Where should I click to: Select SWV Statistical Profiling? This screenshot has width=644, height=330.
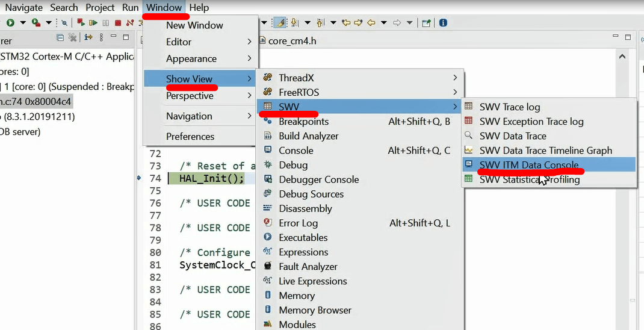point(549,179)
